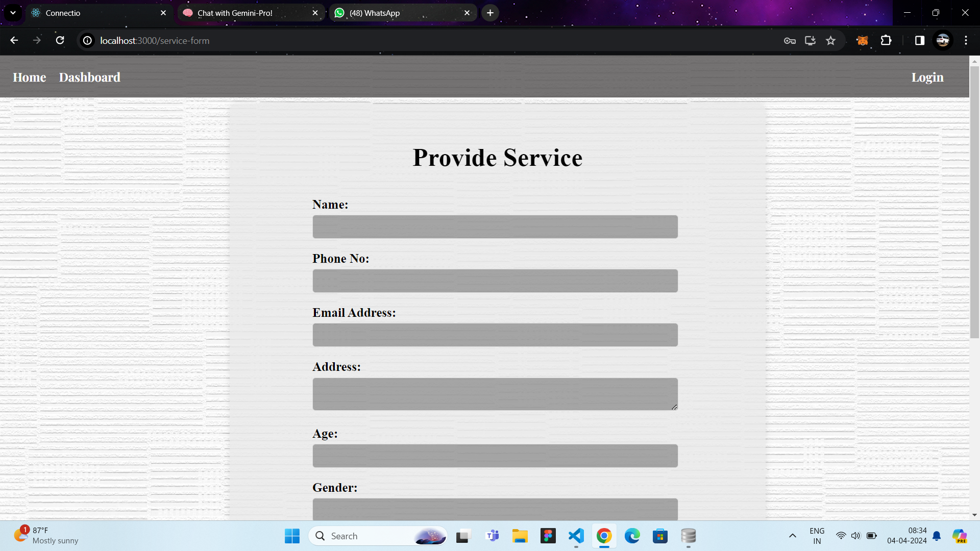Toggle the browser side panel icon
Viewport: 980px width, 551px height.
point(919,40)
